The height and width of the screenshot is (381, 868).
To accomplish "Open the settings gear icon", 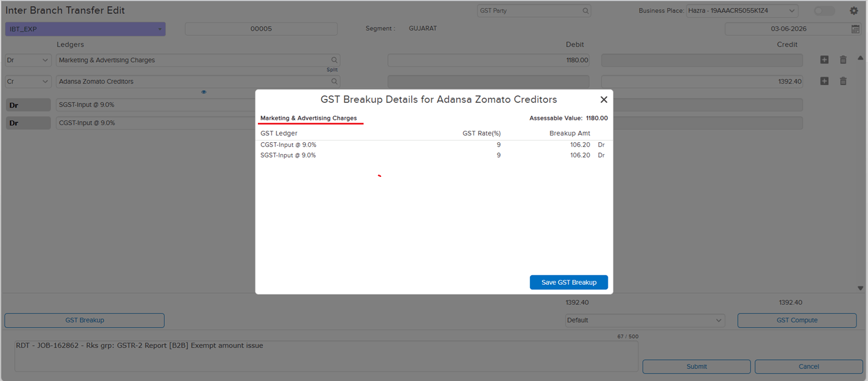I will coord(854,11).
